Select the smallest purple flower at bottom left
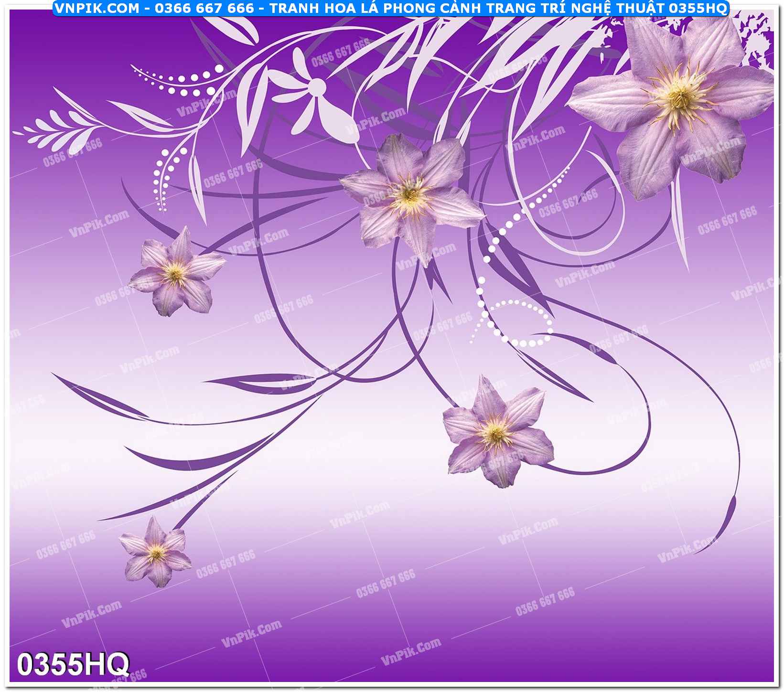The image size is (784, 692). click(x=155, y=553)
